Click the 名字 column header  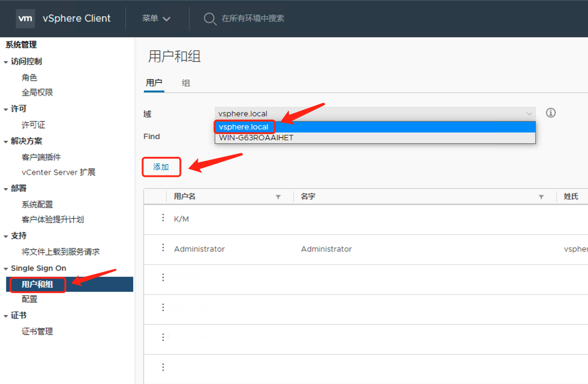[x=308, y=196]
